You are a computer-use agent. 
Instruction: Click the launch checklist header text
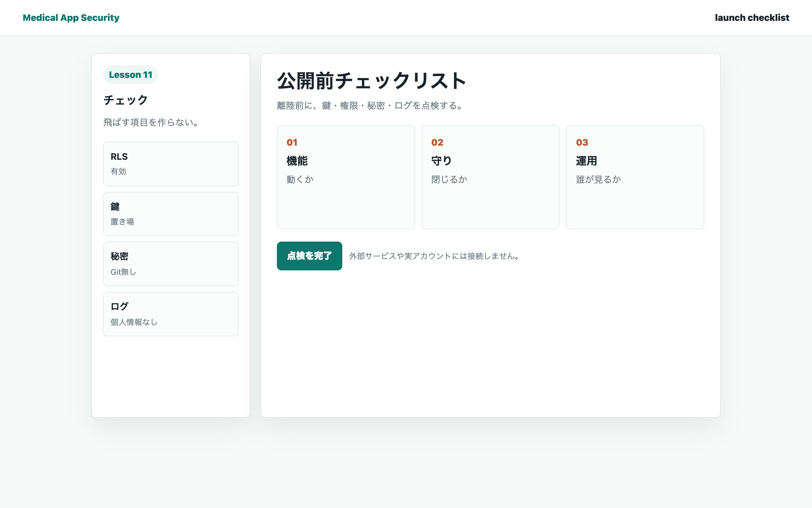point(752,18)
